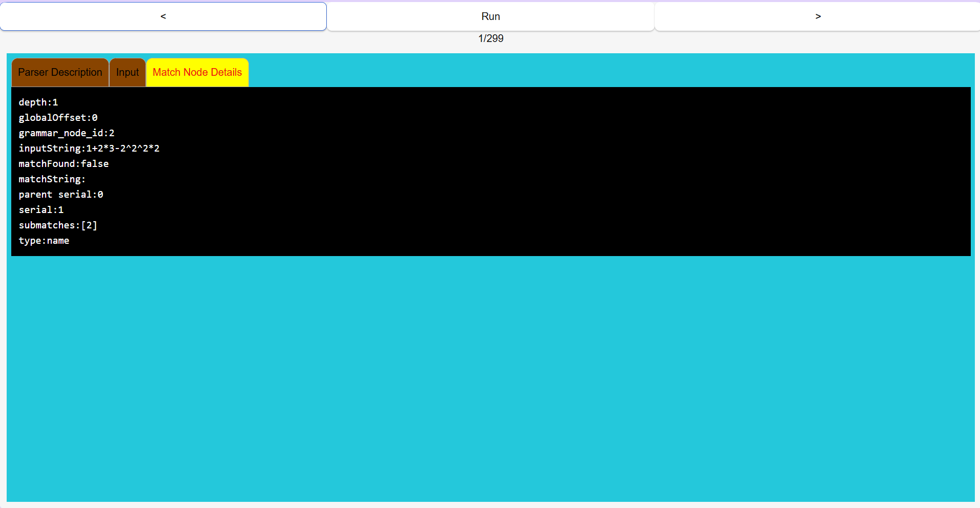
Task: Select the parent serial:0 entry
Action: click(61, 194)
